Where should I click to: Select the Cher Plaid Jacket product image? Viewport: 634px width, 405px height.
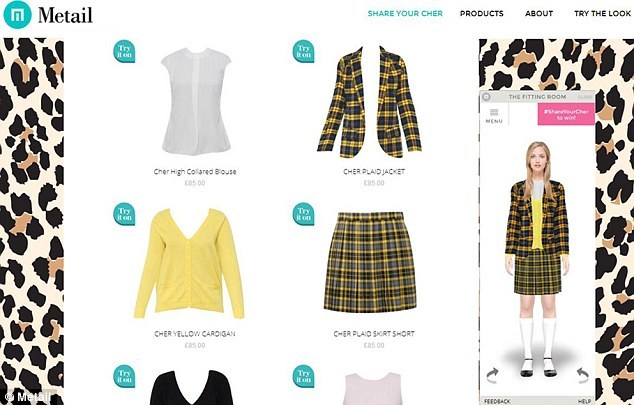tap(369, 102)
